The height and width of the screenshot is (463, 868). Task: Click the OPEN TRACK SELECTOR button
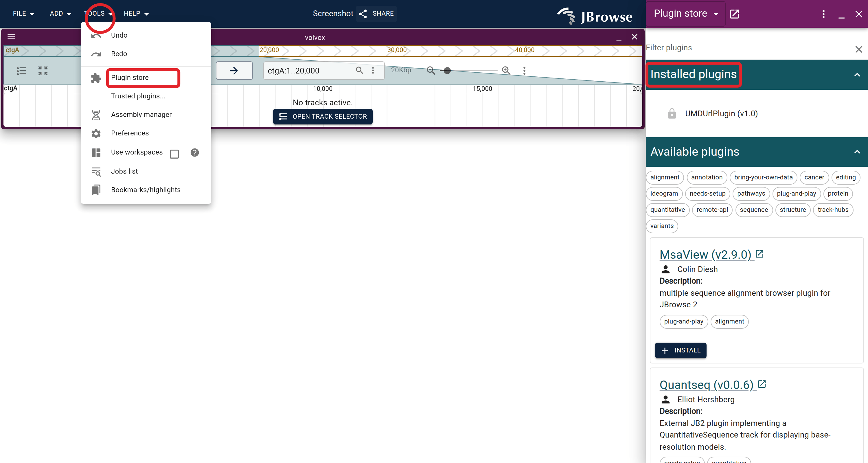323,117
